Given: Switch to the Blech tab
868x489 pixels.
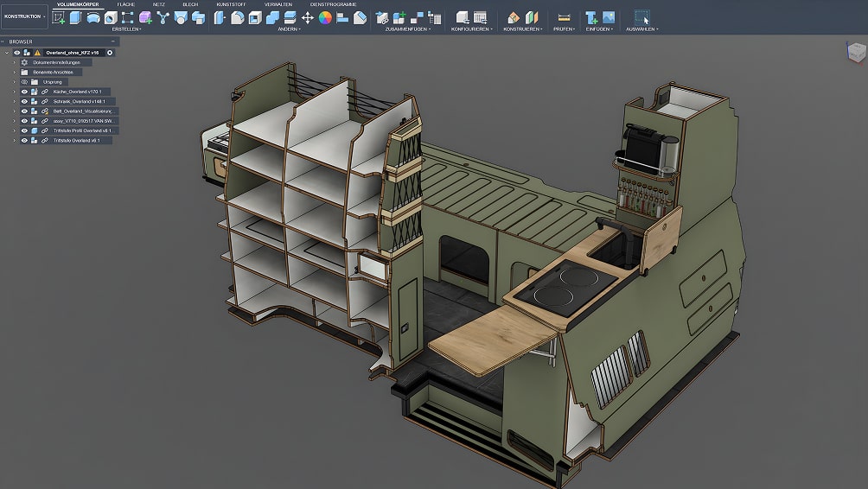Looking at the screenshot, I should tap(190, 4).
